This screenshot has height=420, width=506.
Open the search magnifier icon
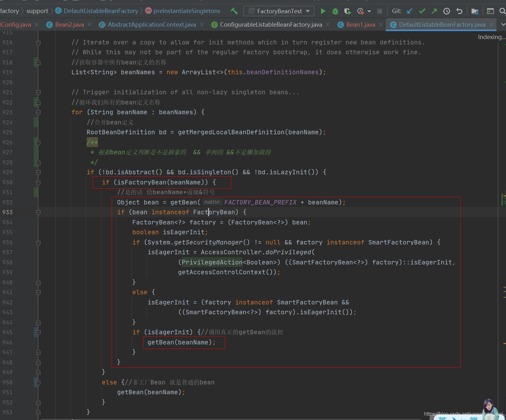(502, 11)
